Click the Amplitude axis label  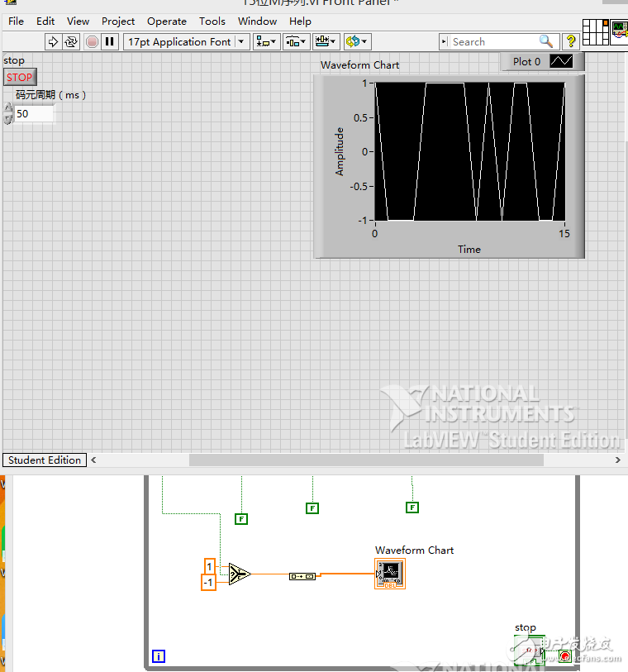coord(340,151)
